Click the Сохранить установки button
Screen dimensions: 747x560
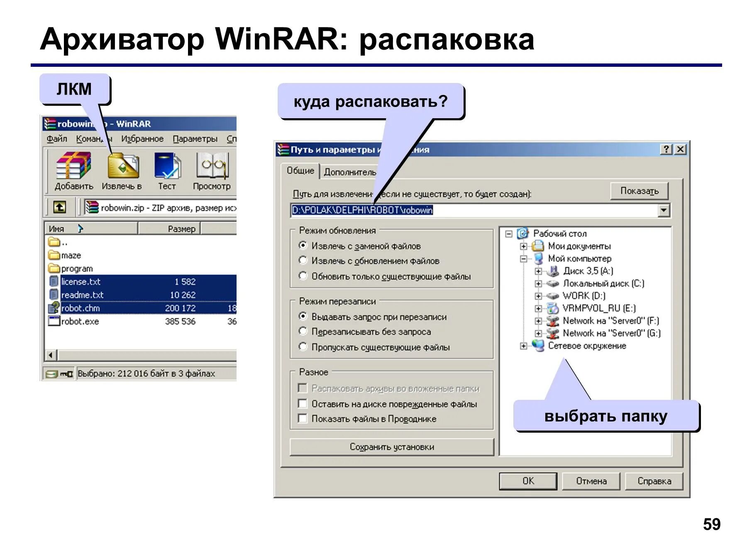click(392, 447)
